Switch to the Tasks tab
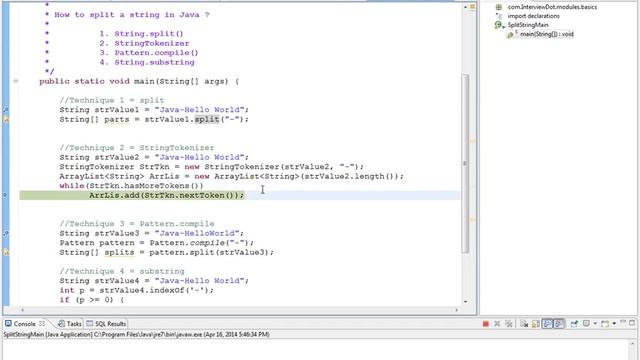 point(70,324)
